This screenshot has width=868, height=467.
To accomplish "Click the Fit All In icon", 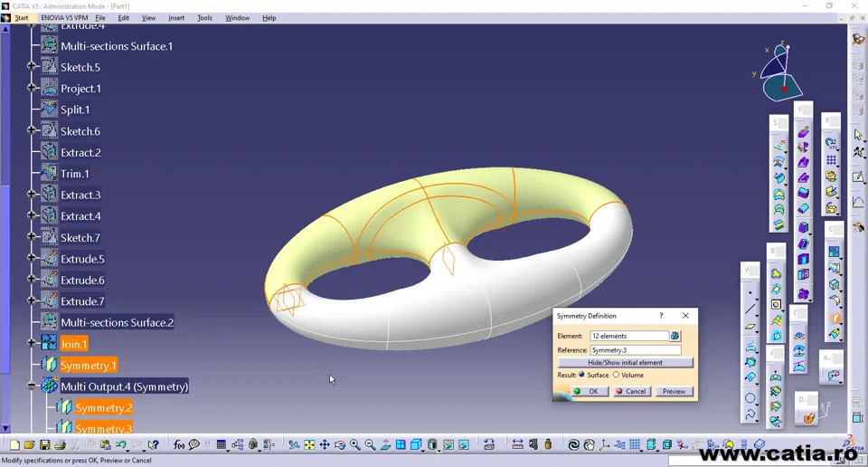I will [309, 445].
